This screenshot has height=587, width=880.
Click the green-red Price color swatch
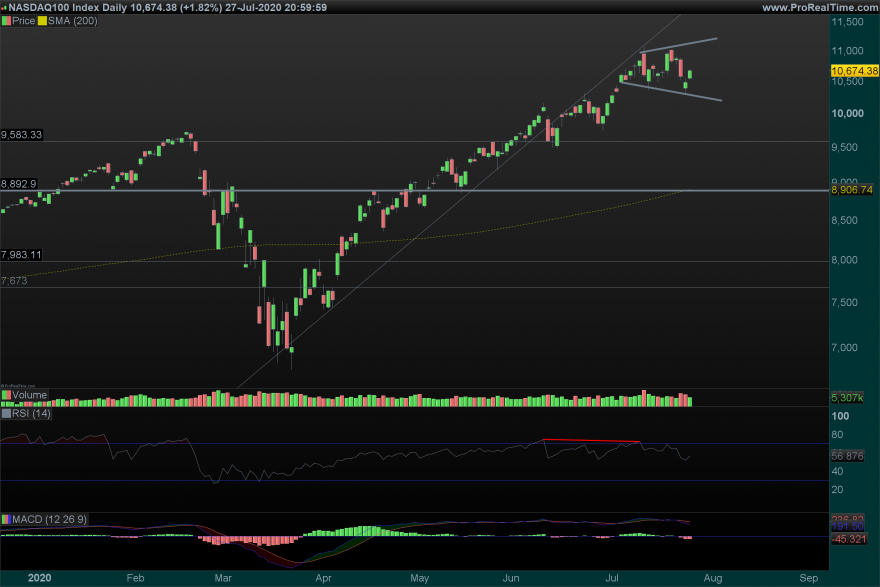point(6,21)
